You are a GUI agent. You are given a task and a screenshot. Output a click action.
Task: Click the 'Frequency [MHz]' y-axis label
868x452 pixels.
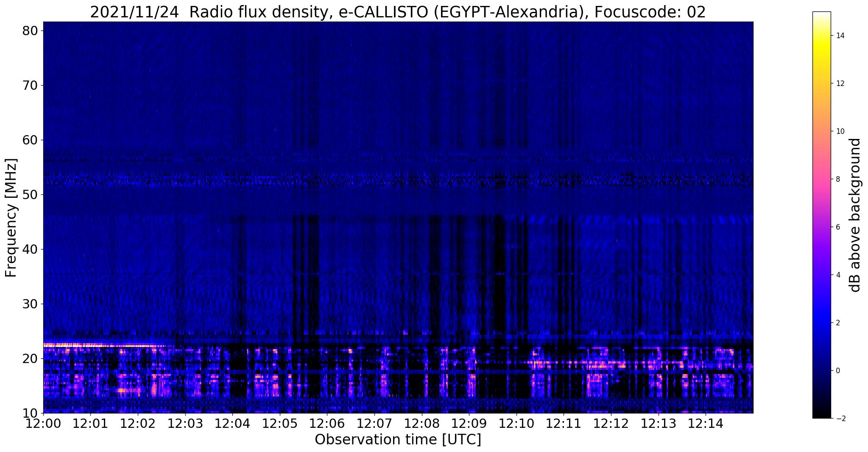click(x=11, y=218)
